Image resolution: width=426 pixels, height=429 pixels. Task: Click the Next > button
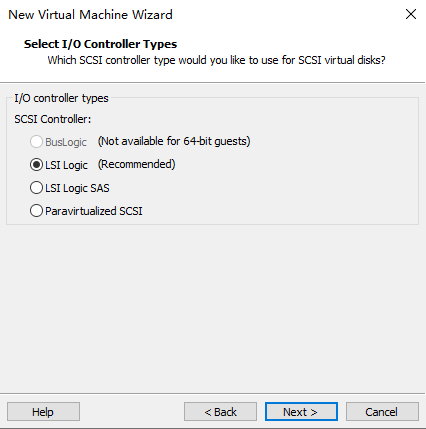coord(301,412)
